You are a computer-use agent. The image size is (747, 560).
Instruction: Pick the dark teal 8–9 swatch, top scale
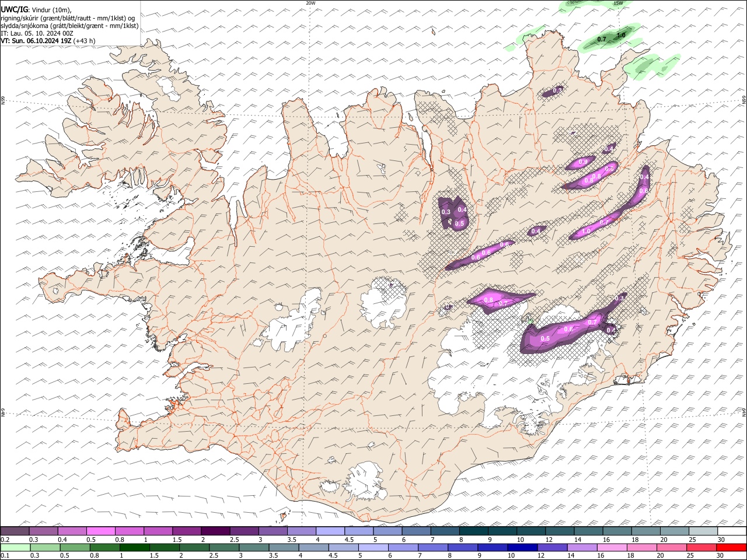474,531
